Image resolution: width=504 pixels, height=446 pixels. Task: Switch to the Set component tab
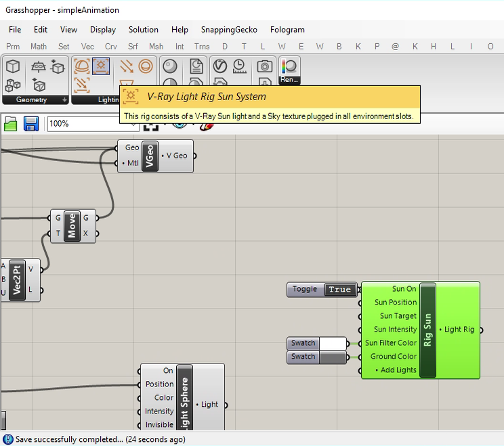coord(64,47)
